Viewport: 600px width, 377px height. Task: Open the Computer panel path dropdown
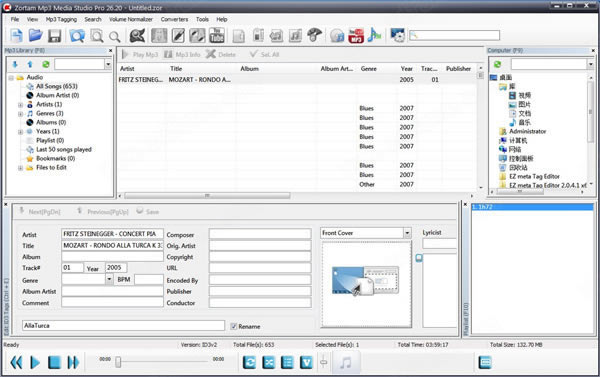coord(590,64)
